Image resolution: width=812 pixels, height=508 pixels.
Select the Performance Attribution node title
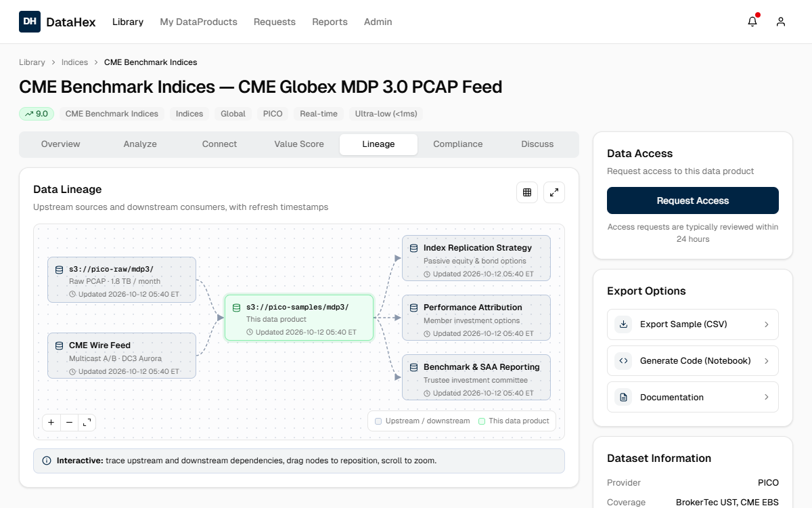point(473,308)
